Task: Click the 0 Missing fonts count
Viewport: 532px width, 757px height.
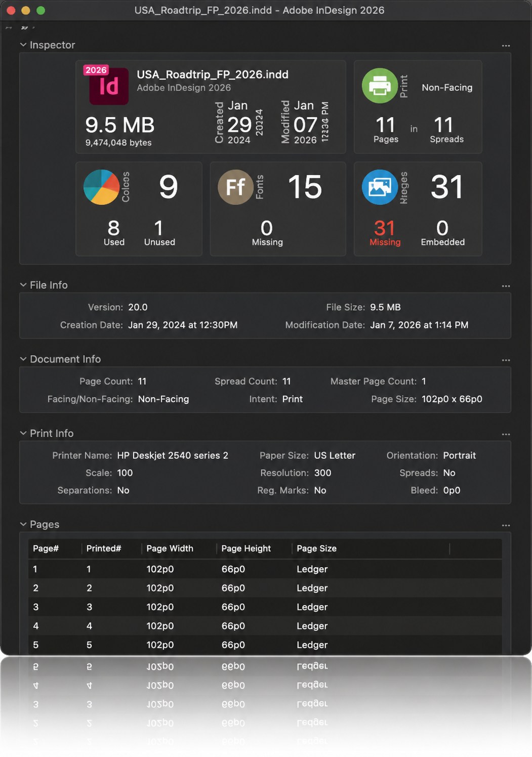Action: [267, 233]
